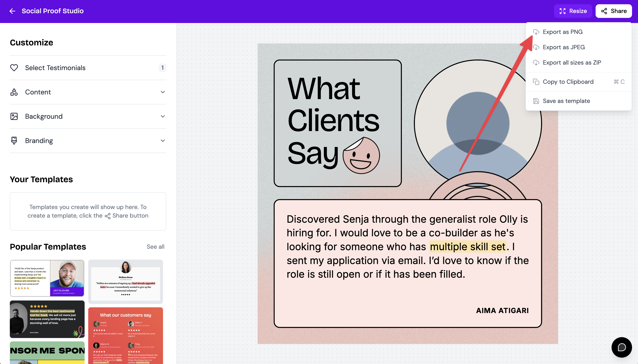This screenshot has height=364, width=638.
Task: Click the avatar placeholder circle on canvas
Action: [478, 123]
